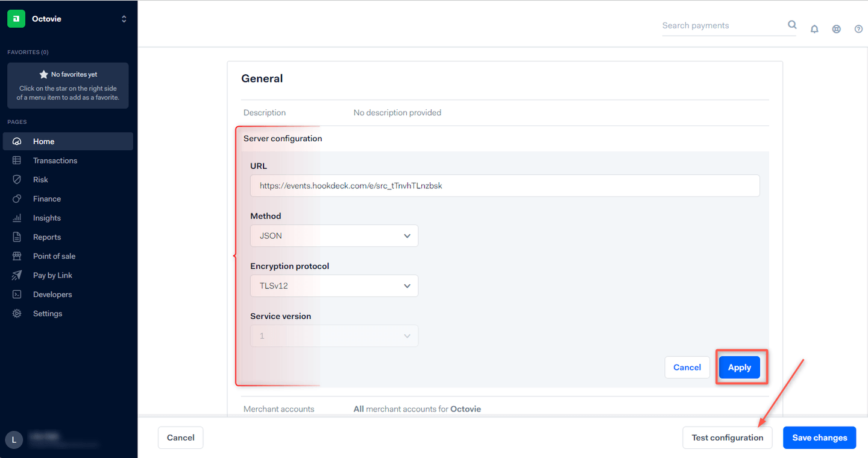Open the Method dropdown showing JSON

pyautogui.click(x=334, y=235)
